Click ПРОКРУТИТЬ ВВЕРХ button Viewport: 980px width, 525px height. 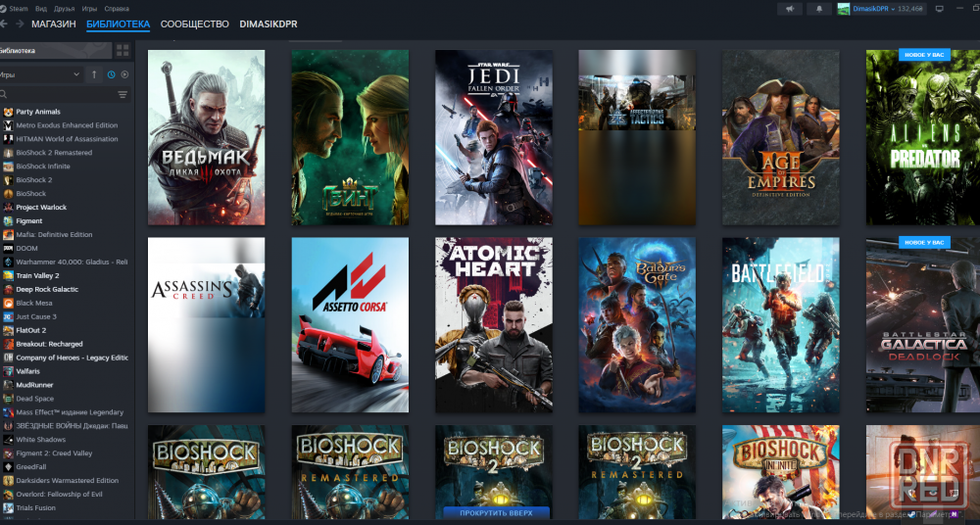(496, 513)
